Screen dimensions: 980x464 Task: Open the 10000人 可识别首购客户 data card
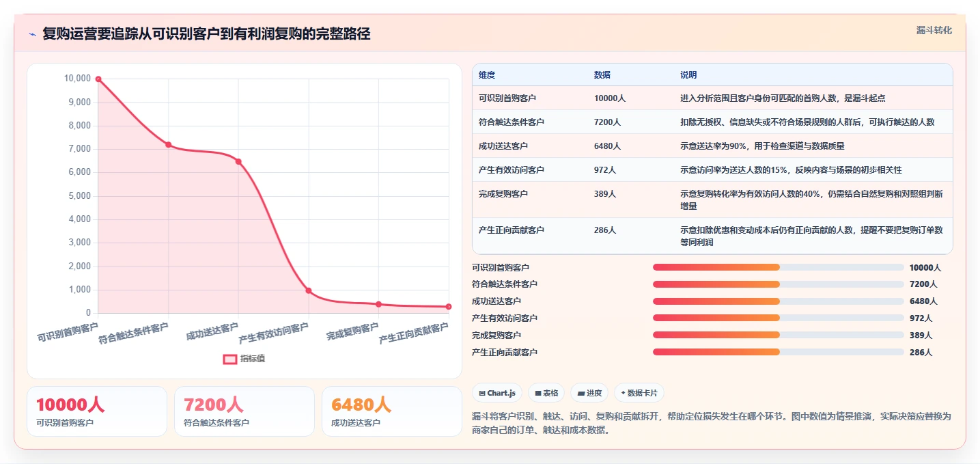click(x=97, y=411)
